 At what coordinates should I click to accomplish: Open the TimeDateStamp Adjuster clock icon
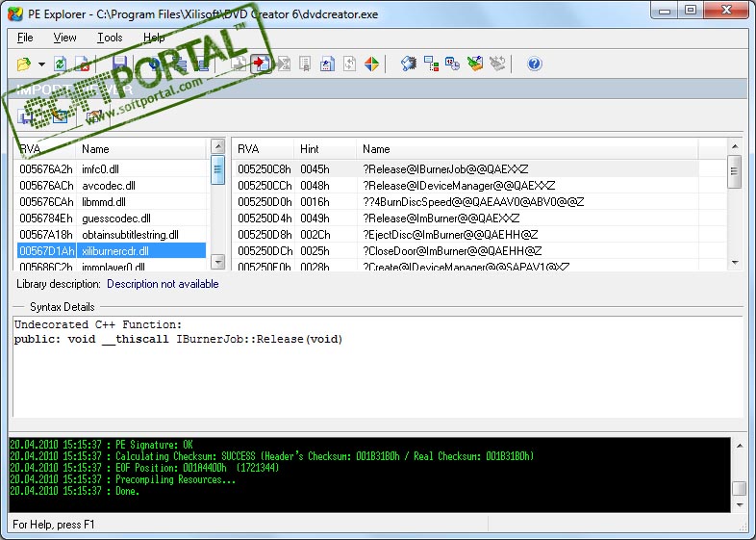(x=453, y=64)
